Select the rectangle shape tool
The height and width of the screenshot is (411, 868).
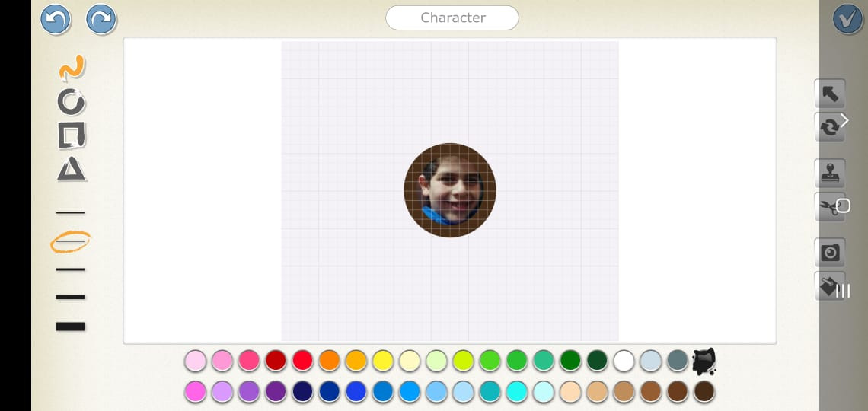tap(72, 135)
